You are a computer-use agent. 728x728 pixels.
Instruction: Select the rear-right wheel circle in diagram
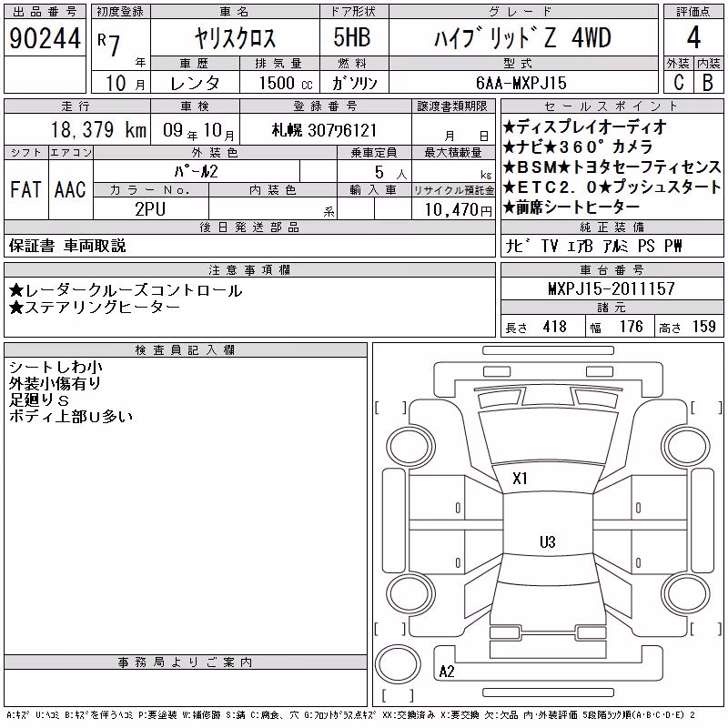[686, 594]
